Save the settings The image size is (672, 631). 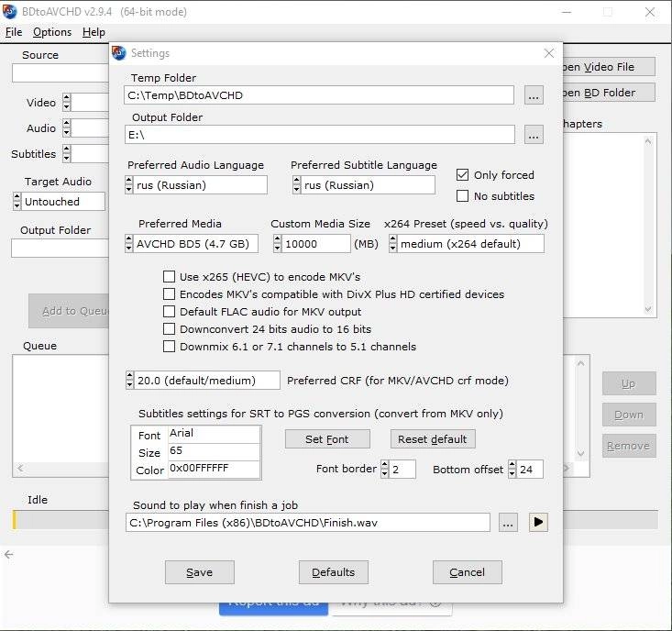tap(200, 572)
